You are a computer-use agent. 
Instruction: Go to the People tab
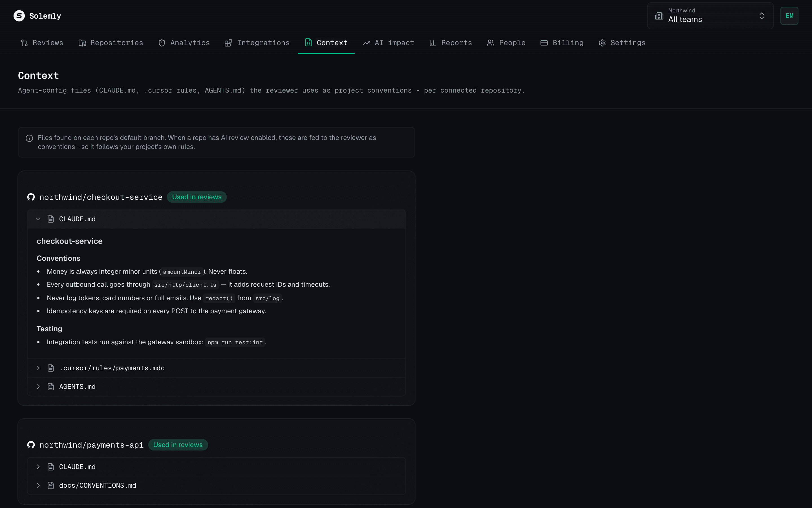pos(506,43)
